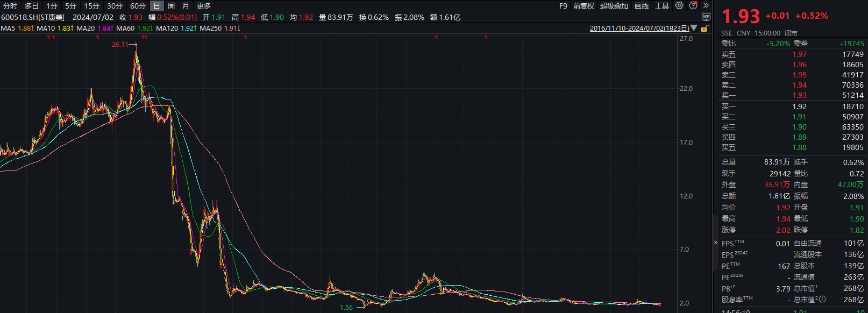Click the help question mark icon

[693, 6]
